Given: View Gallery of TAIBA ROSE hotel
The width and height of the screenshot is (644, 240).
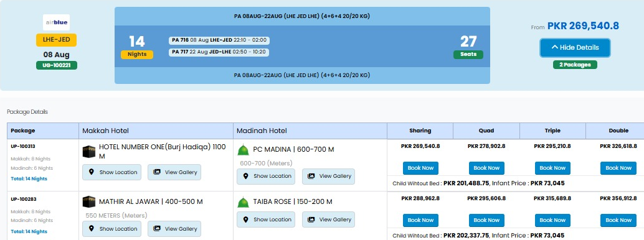Looking at the screenshot, I should click(329, 219).
